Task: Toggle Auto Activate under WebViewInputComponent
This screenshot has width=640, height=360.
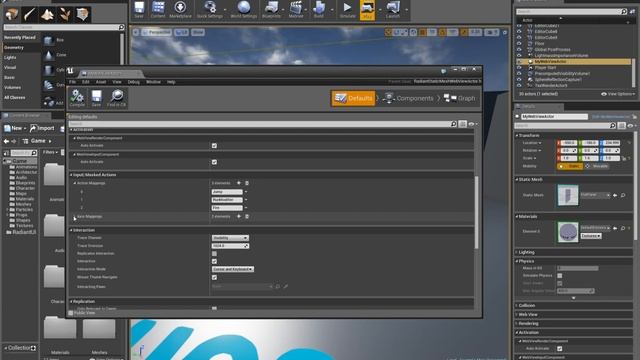Action: tap(214, 162)
